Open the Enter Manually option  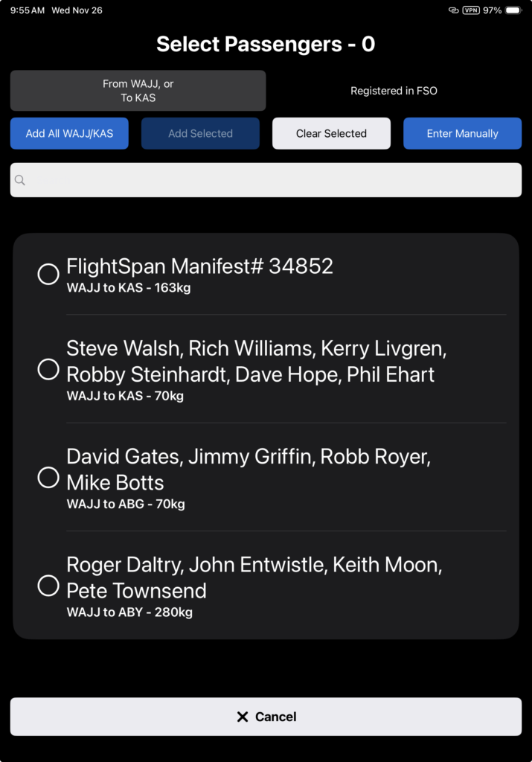462,134
